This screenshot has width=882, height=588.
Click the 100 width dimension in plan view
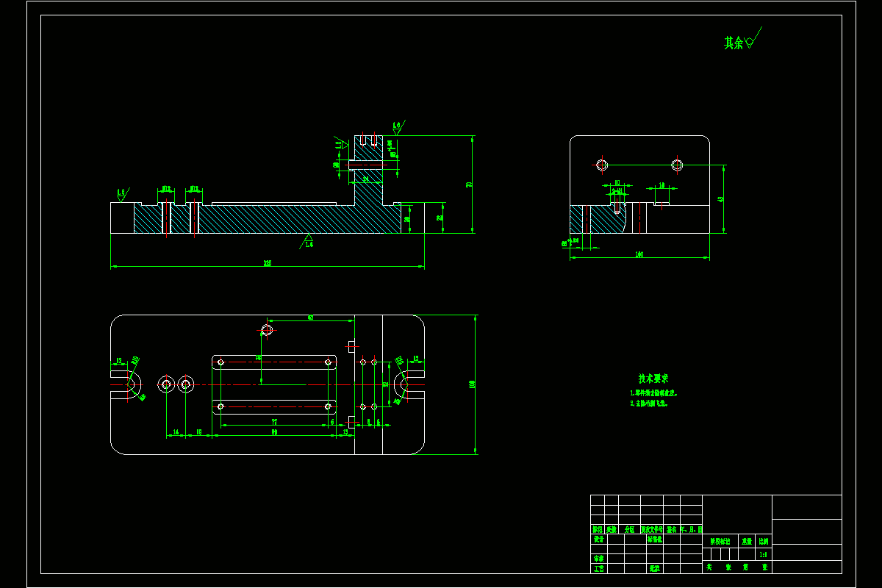(x=472, y=384)
